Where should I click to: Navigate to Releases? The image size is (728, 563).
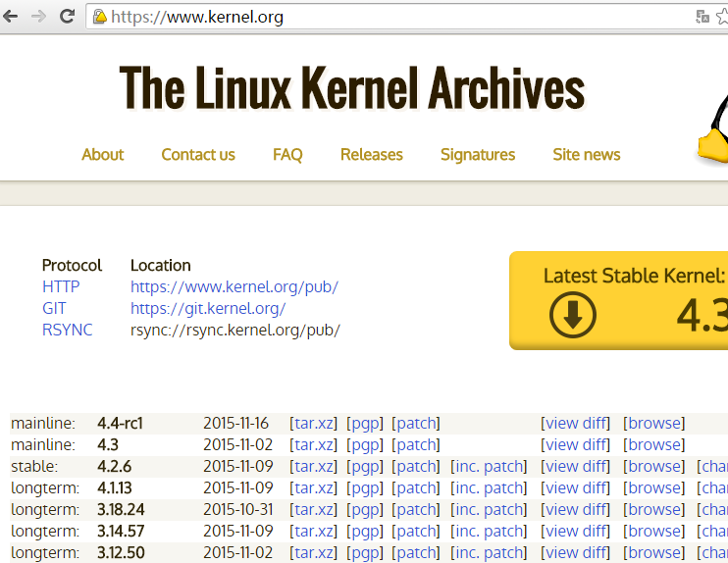click(372, 155)
